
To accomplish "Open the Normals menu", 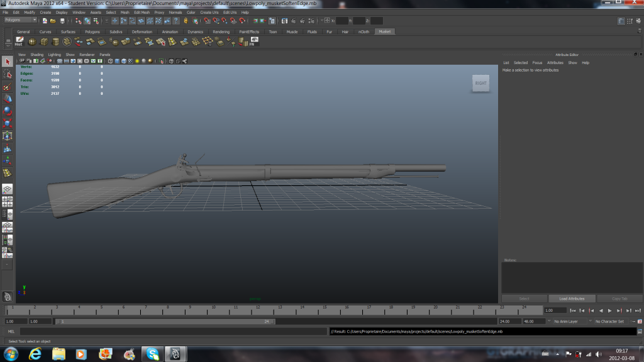I will 175,13.
